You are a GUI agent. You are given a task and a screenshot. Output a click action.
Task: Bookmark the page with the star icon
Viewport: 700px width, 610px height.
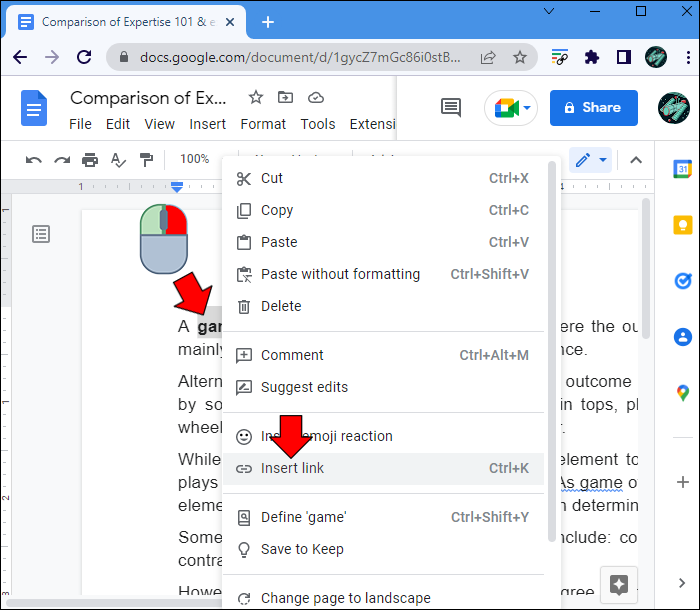tap(520, 57)
